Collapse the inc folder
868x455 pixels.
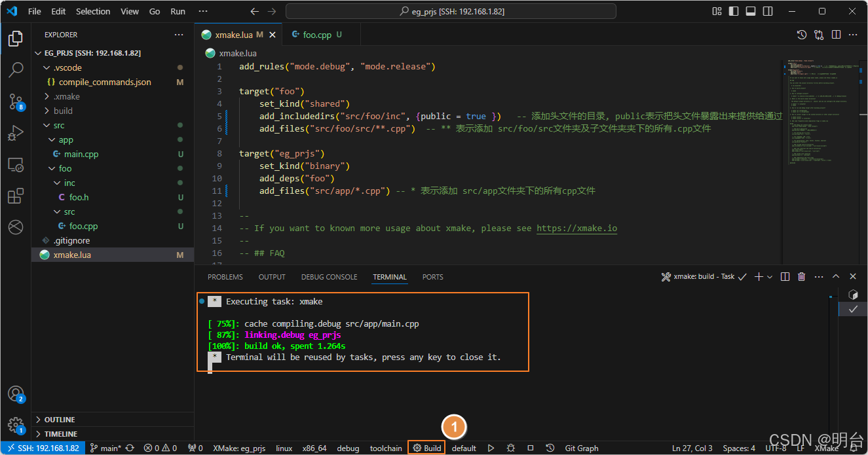click(x=57, y=183)
